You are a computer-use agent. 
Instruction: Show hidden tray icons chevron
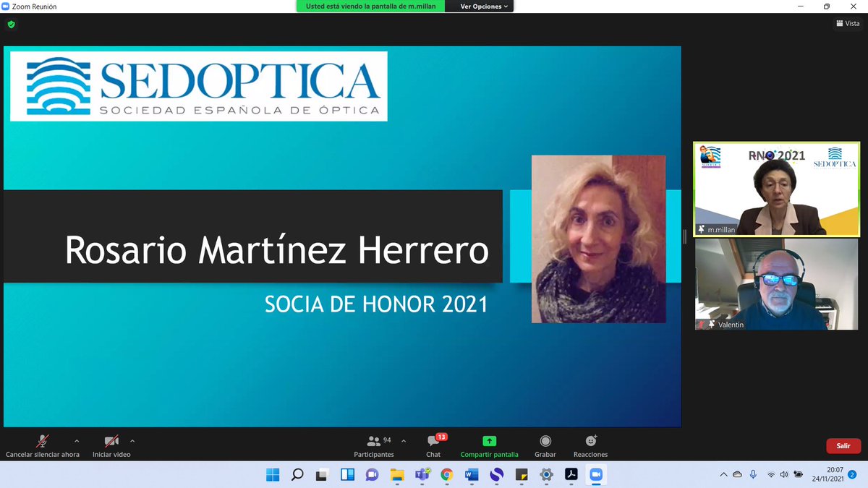click(723, 474)
